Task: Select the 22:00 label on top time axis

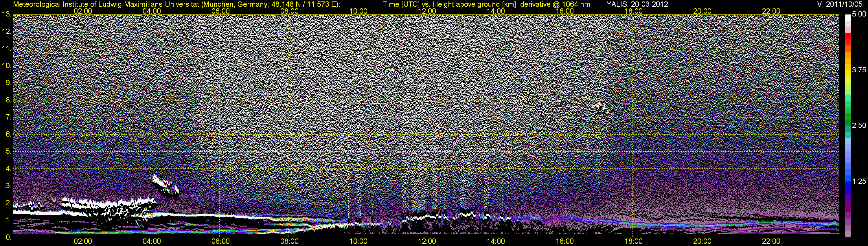Action: tap(771, 11)
